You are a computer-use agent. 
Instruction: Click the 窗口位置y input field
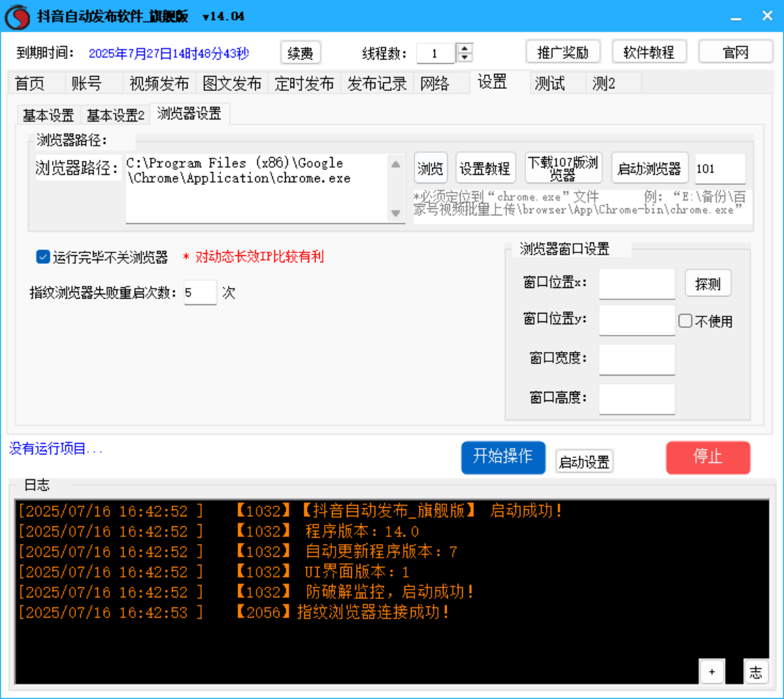637,320
